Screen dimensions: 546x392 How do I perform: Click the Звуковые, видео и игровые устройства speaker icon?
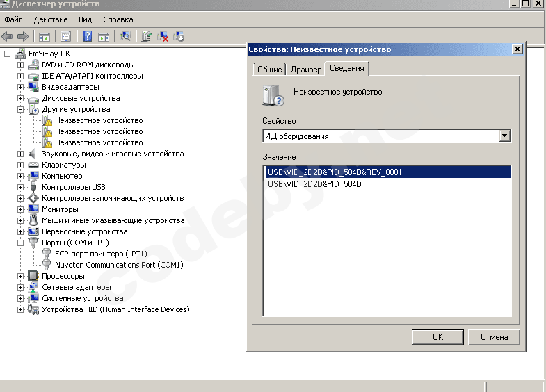pyautogui.click(x=33, y=154)
